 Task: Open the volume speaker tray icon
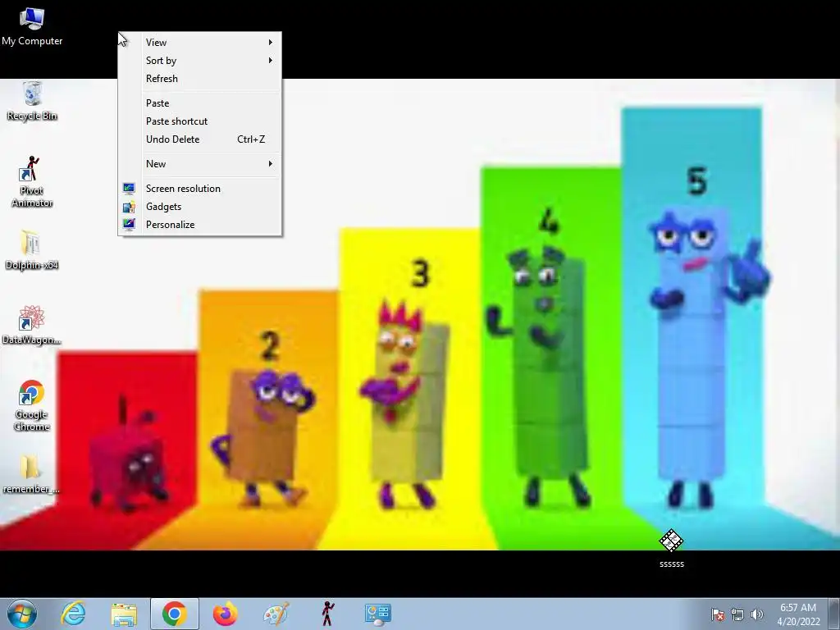(757, 614)
